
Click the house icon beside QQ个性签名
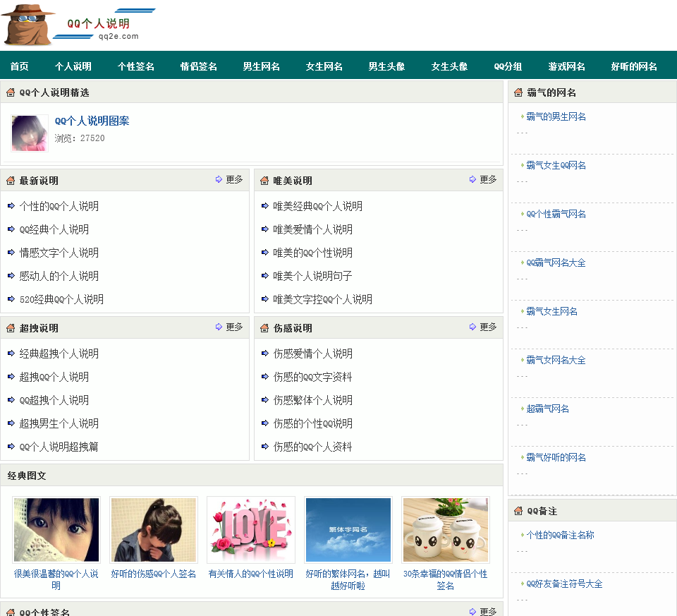tap(11, 612)
